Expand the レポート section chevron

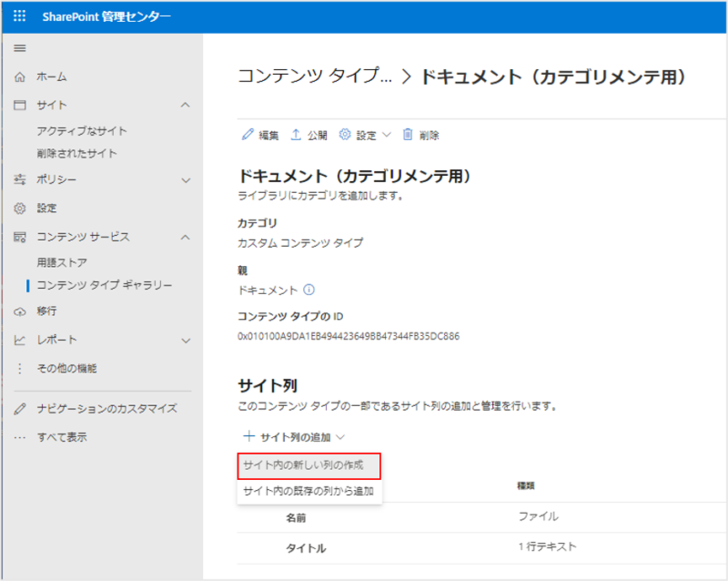pos(186,341)
